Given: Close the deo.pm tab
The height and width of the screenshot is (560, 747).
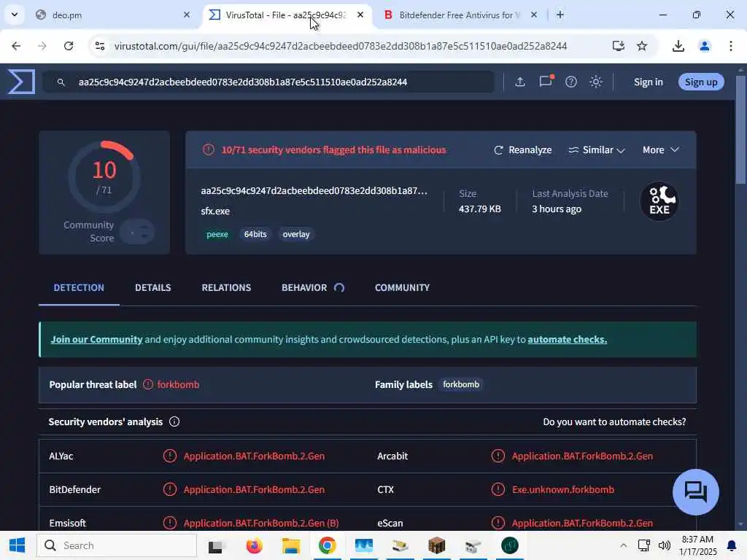Looking at the screenshot, I should (x=187, y=15).
